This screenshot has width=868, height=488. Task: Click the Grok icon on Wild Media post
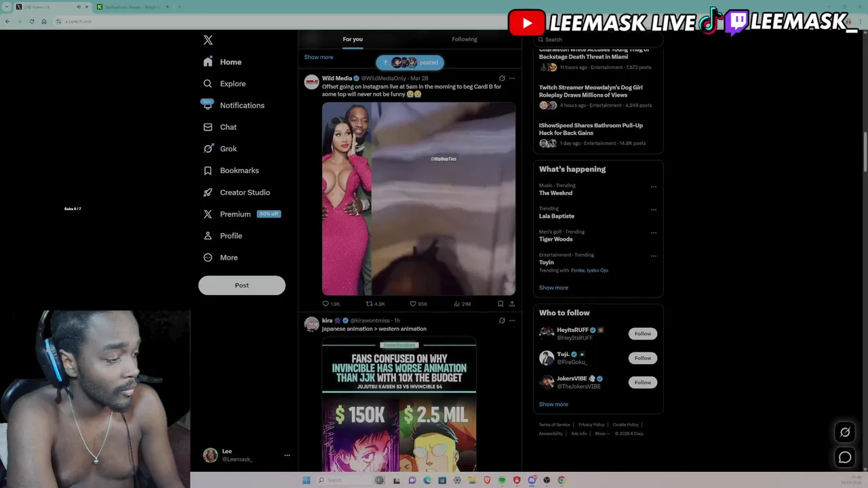502,79
